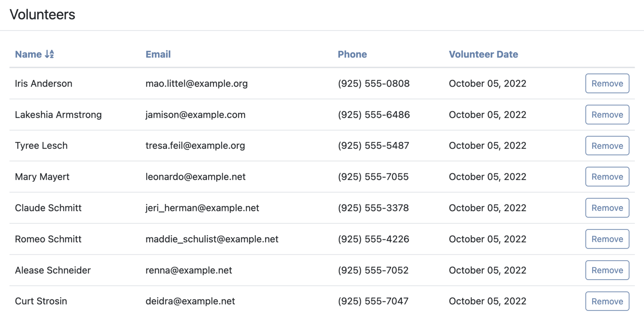Sort by the Phone column header
Viewport: 644px width, 322px height.
(352, 54)
